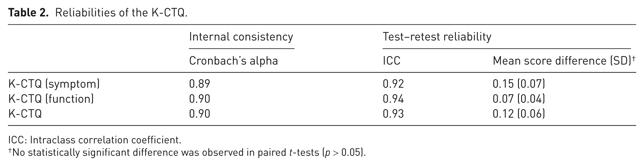
Task: Click the paired t-tests footnote
Action: [x=187, y=153]
